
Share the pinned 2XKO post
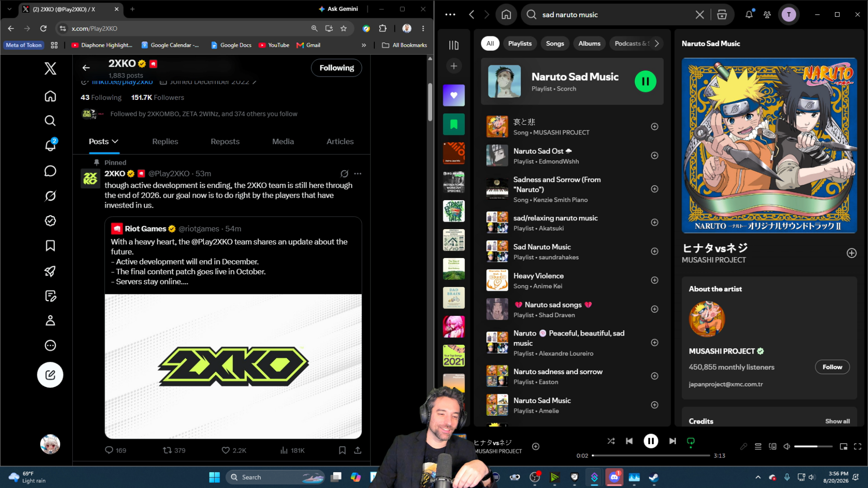click(358, 450)
